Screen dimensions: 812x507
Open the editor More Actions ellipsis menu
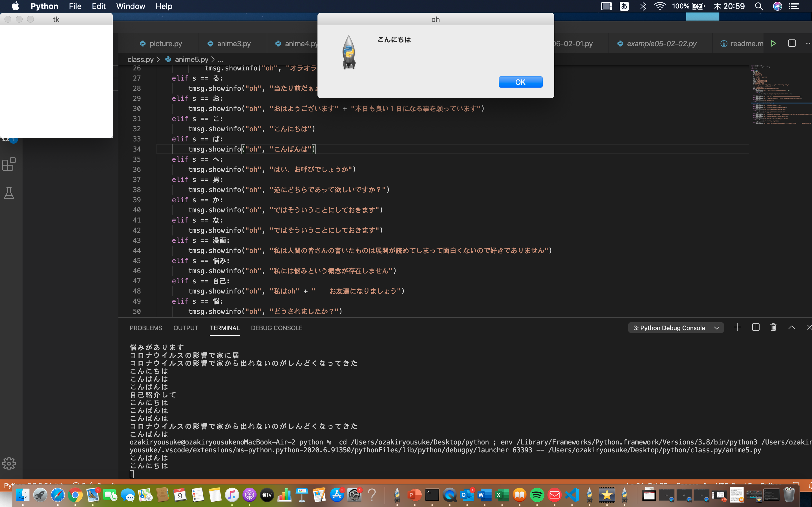coord(808,43)
